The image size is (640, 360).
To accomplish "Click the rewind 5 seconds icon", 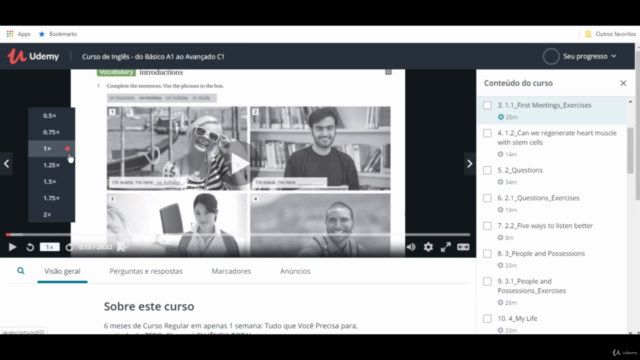I will [x=30, y=247].
